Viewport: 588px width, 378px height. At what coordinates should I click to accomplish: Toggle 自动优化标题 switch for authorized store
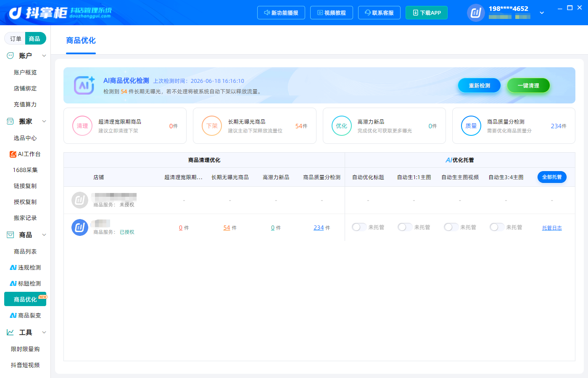[359, 227]
